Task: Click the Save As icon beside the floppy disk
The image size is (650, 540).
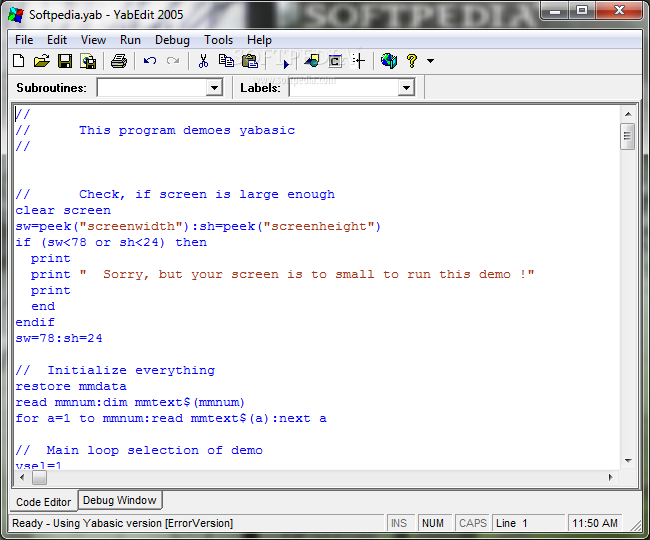Action: point(88,61)
